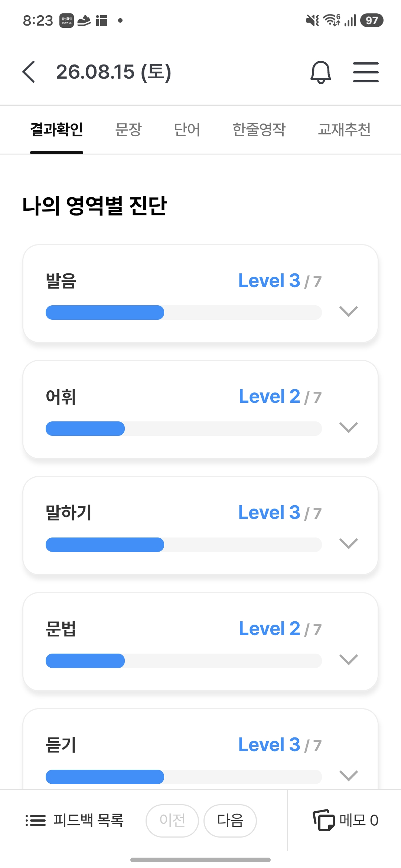This screenshot has width=401, height=868.
Task: Tap the battery indicator in status bar
Action: (x=372, y=20)
